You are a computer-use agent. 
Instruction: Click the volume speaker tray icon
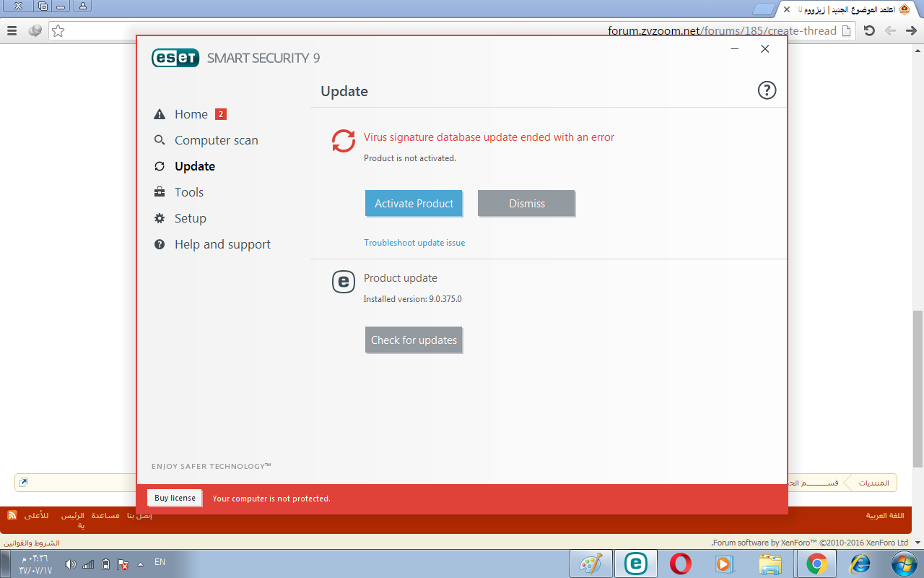pyautogui.click(x=71, y=564)
